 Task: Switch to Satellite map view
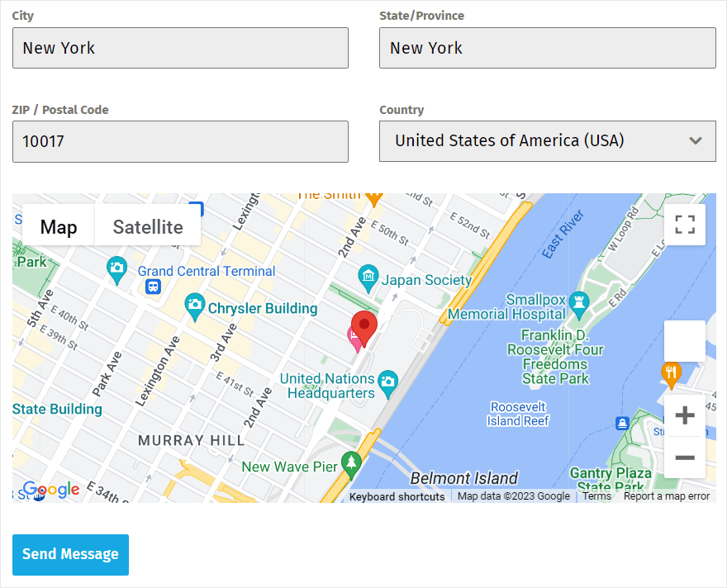coord(148,227)
